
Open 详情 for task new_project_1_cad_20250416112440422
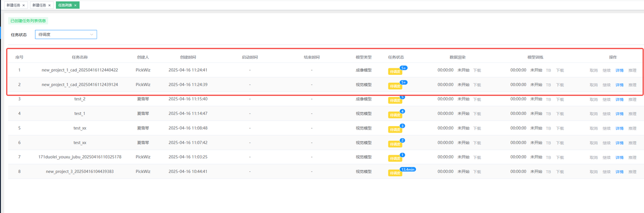619,70
